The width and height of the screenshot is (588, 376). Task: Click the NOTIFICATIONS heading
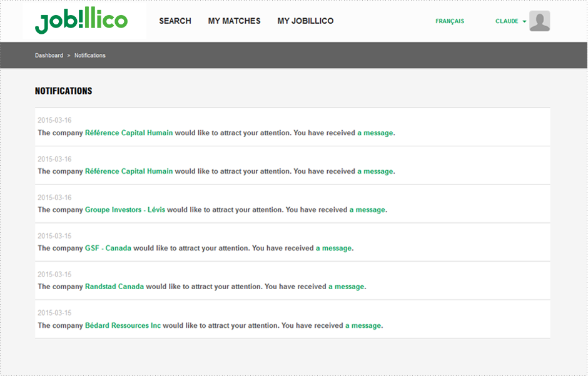[63, 91]
